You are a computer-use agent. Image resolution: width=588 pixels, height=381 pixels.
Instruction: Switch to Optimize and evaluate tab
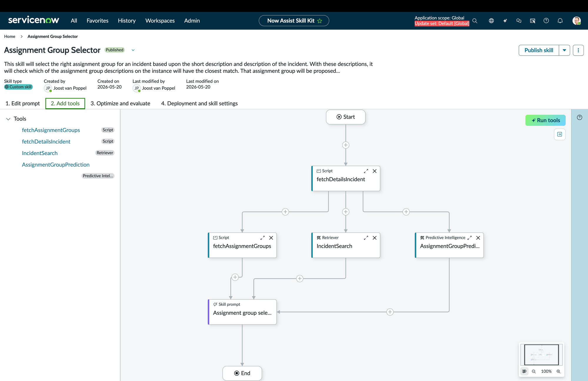[120, 104]
